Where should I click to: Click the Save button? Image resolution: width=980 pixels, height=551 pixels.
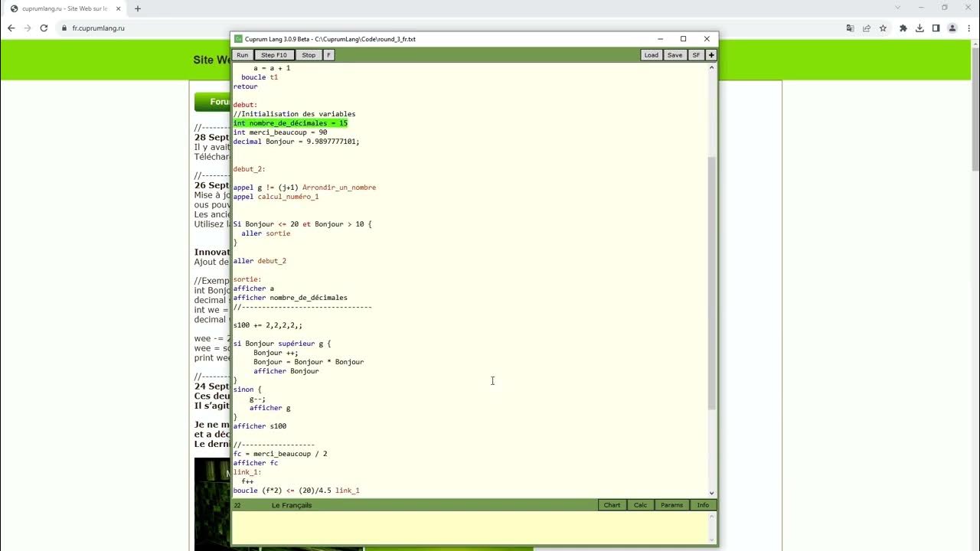click(675, 55)
